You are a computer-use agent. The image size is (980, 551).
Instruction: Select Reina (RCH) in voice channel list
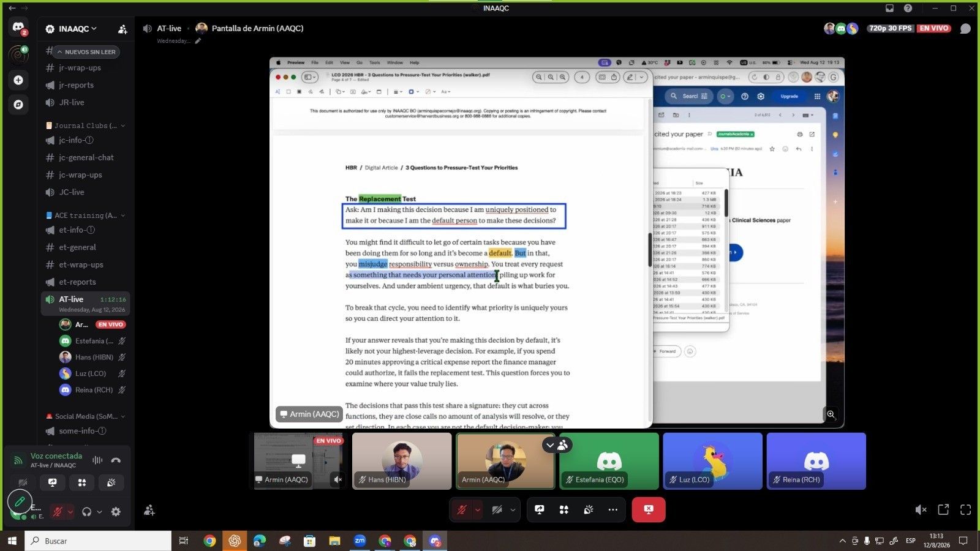(92, 390)
